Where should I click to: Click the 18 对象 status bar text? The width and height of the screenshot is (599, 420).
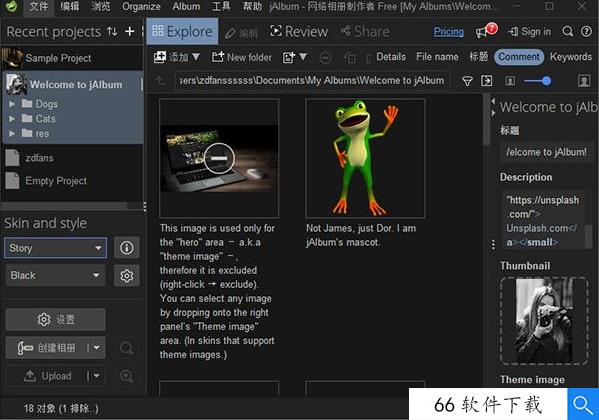61,409
